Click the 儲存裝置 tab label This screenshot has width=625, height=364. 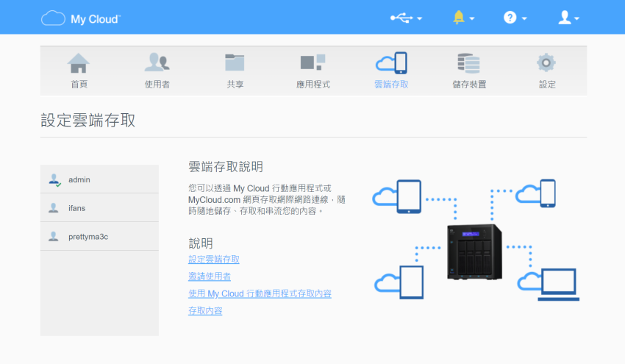[x=470, y=84]
